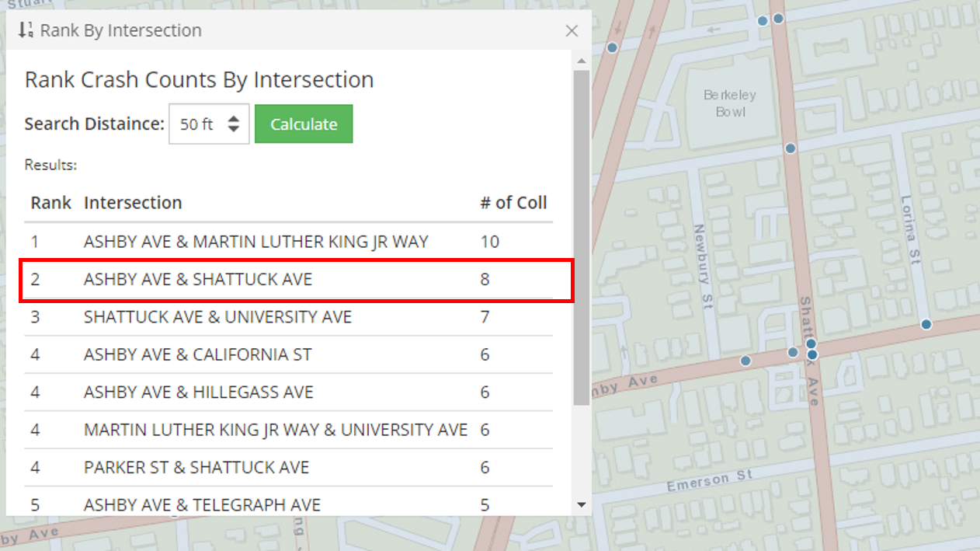This screenshot has height=551, width=980.
Task: Click crash dot on Ashby Ave west of Shattuck
Action: point(745,361)
